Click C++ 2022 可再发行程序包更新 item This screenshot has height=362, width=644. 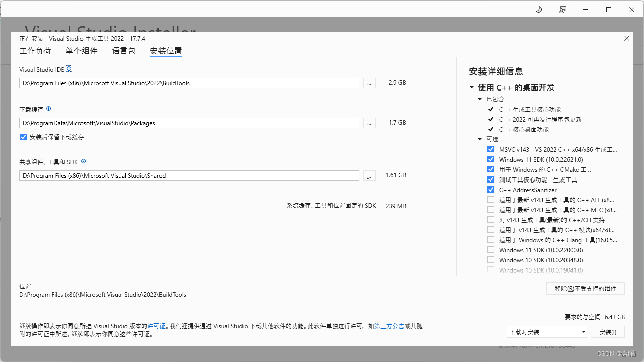[x=540, y=119]
